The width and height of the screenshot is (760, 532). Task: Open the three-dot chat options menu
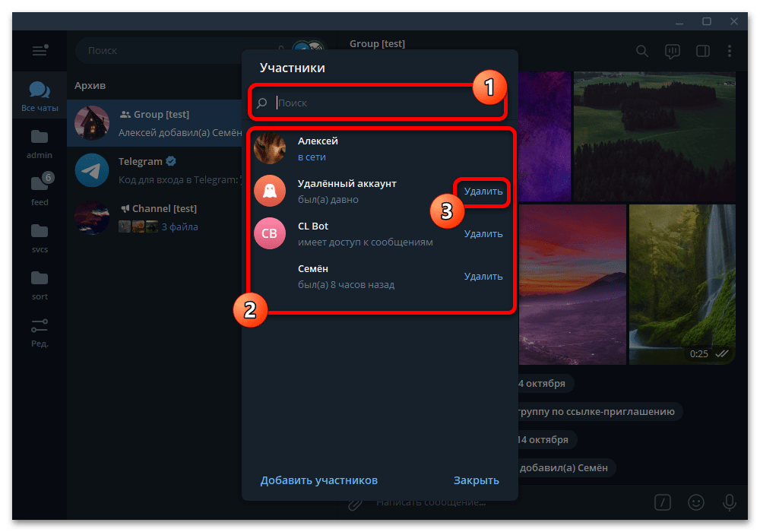point(730,51)
